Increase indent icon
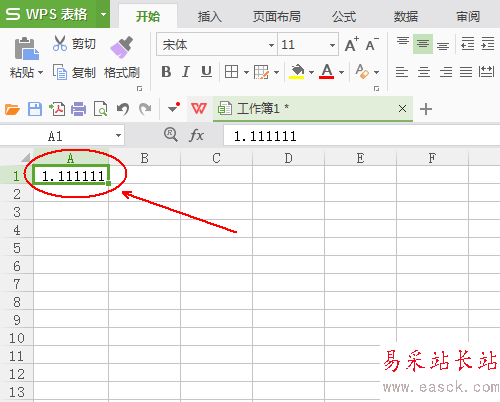The width and height of the screenshot is (500, 402). [487, 43]
